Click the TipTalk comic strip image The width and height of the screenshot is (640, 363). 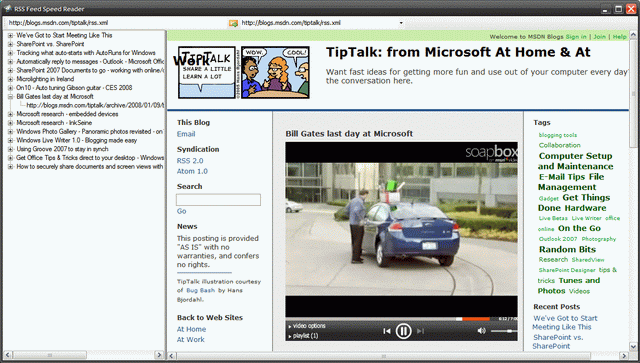pyautogui.click(x=275, y=72)
